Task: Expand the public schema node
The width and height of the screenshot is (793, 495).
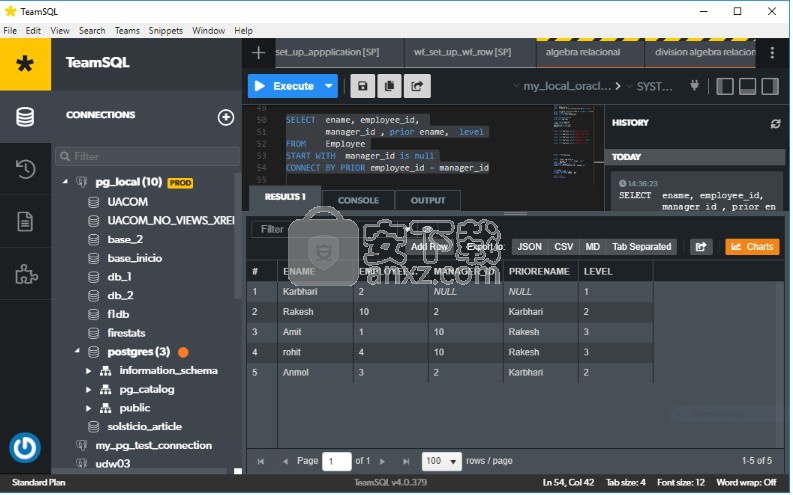Action: [x=89, y=409]
